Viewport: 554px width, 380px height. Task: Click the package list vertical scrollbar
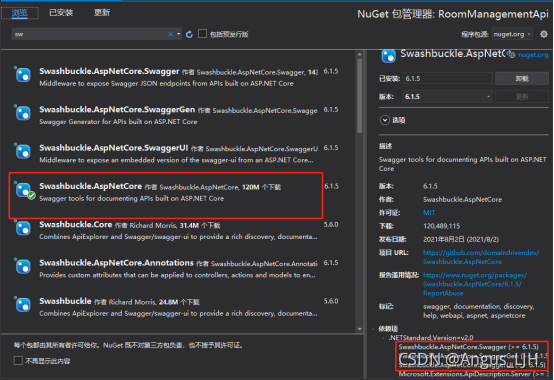[359, 95]
